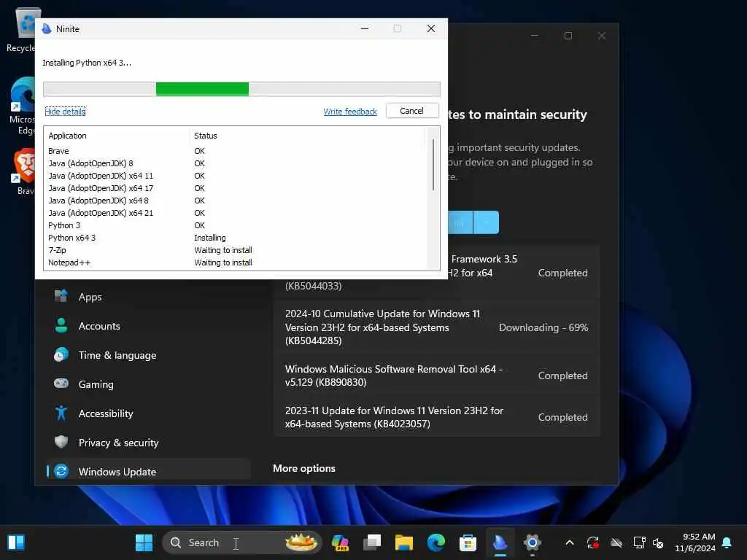Open Task View from taskbar
This screenshot has height=560, width=747.
[x=372, y=542]
